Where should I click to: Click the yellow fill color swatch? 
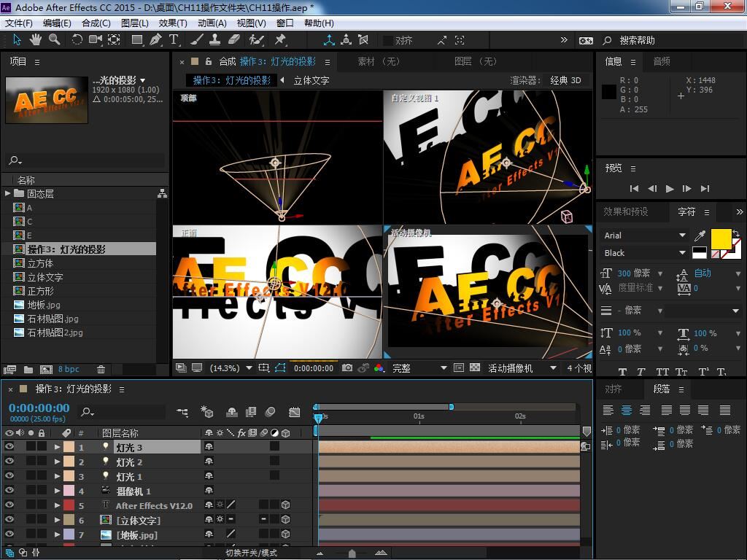coord(721,238)
